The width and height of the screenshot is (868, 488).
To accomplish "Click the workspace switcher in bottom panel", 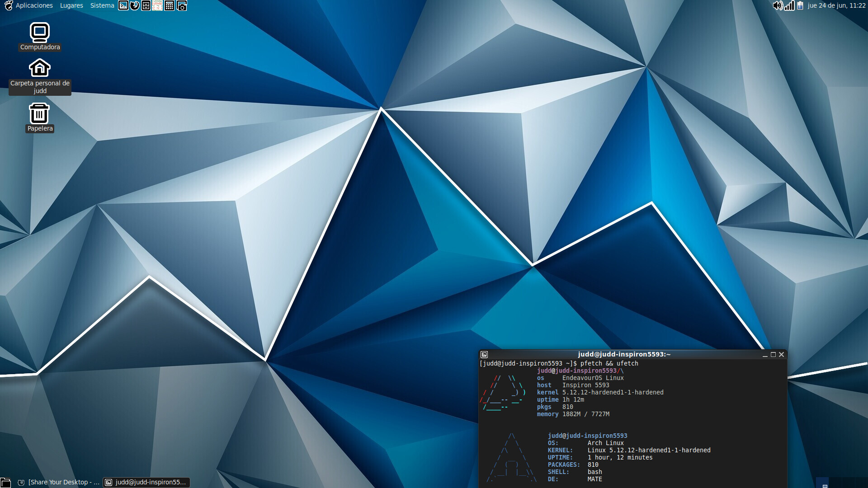I will pos(842,482).
